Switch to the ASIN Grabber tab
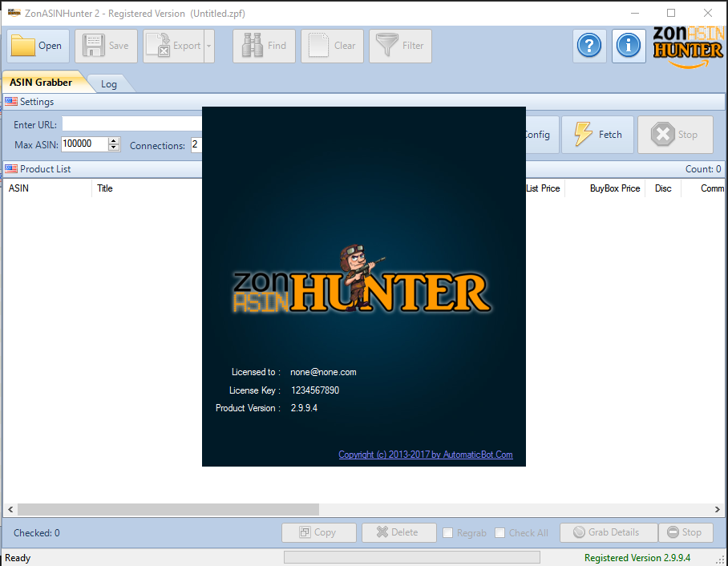This screenshot has height=566, width=728. point(41,83)
